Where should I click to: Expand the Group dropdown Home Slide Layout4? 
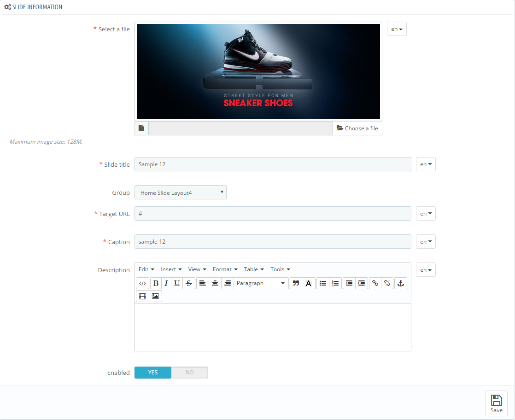pyautogui.click(x=180, y=192)
